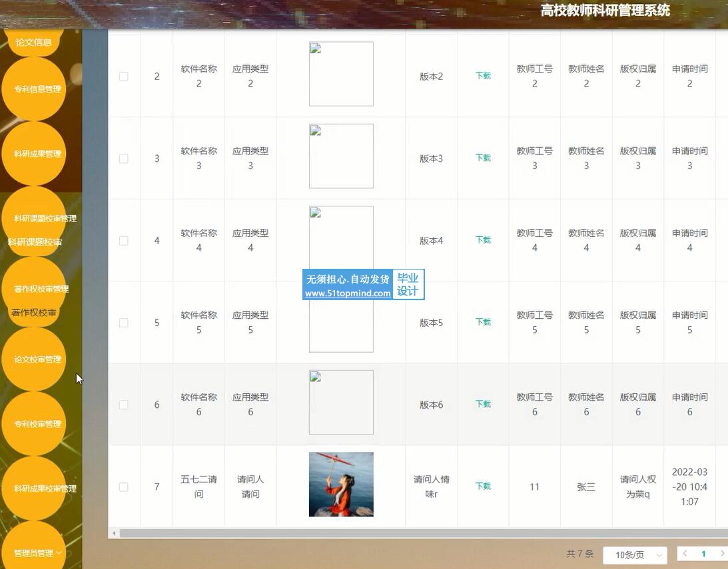The width and height of the screenshot is (728, 569).
Task: Open the umbrella girl photo in row 7
Action: point(341,484)
